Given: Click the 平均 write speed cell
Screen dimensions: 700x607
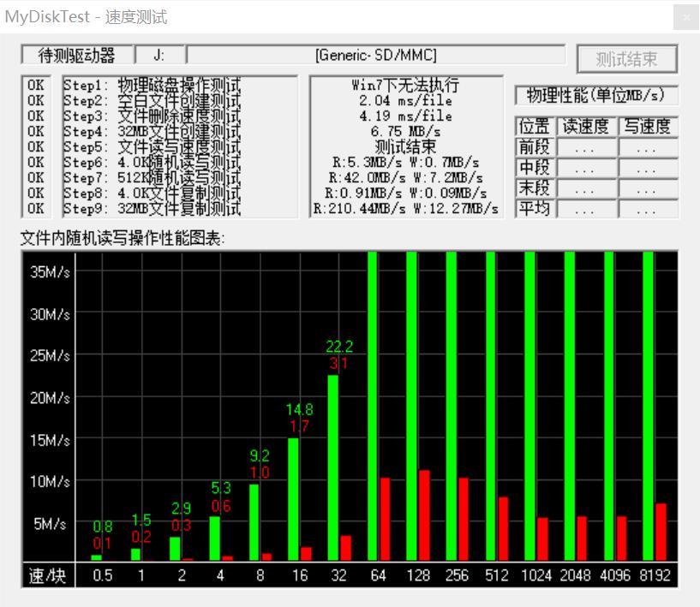Looking at the screenshot, I should click(x=648, y=209).
